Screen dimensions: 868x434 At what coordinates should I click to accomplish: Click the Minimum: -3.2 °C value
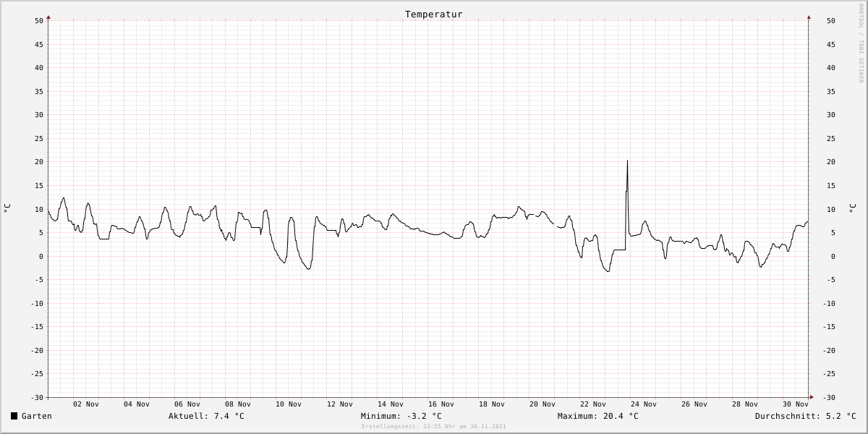401,416
